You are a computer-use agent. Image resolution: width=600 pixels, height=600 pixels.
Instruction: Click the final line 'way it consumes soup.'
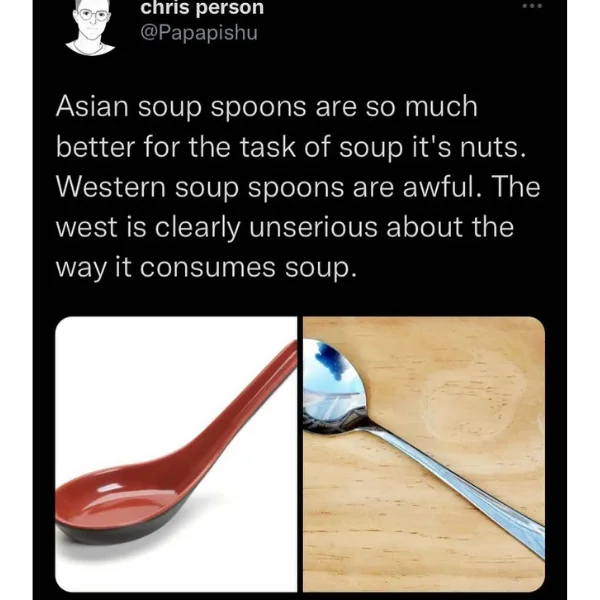206,268
